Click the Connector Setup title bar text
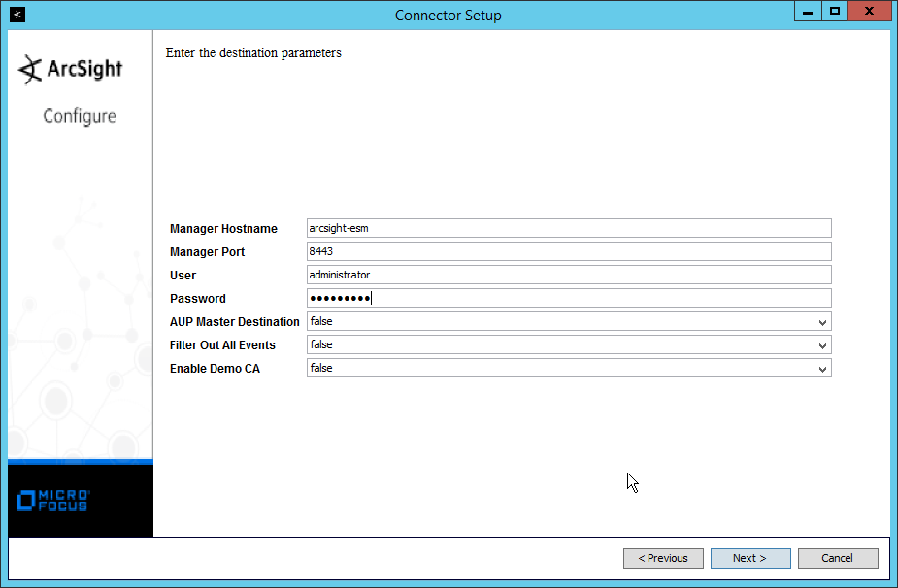The image size is (898, 588). pos(449,16)
